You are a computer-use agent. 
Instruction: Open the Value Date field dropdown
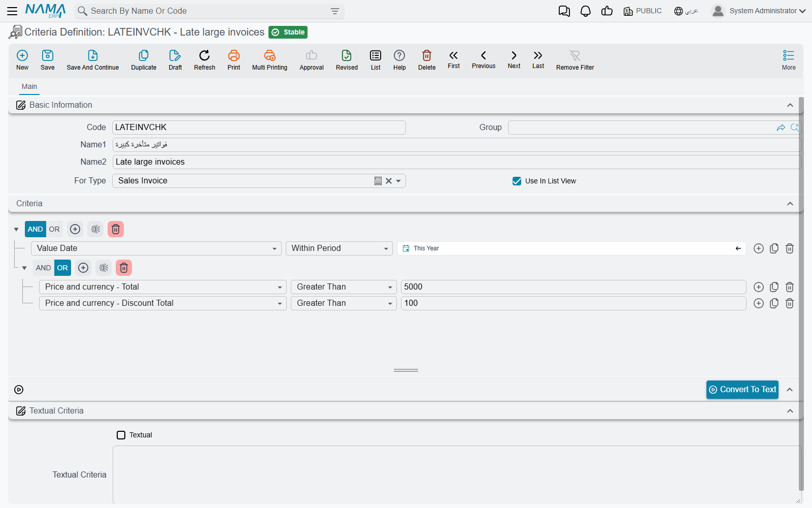coord(274,248)
